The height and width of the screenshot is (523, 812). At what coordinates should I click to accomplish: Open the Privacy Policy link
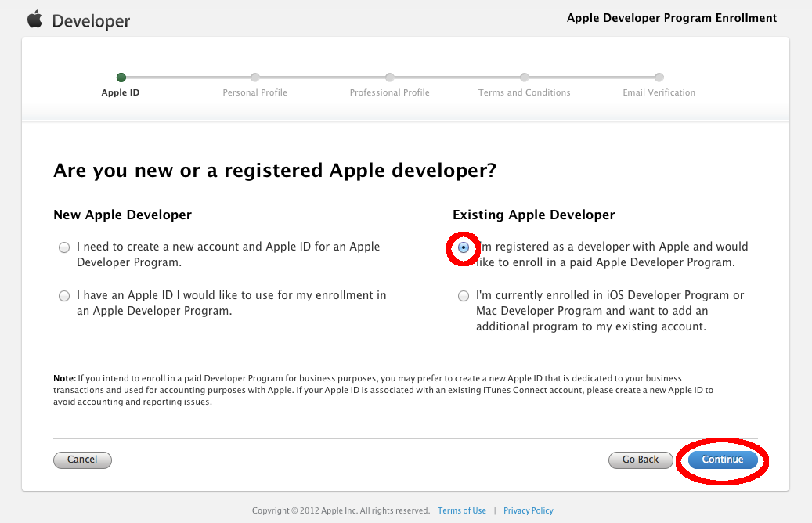point(529,510)
